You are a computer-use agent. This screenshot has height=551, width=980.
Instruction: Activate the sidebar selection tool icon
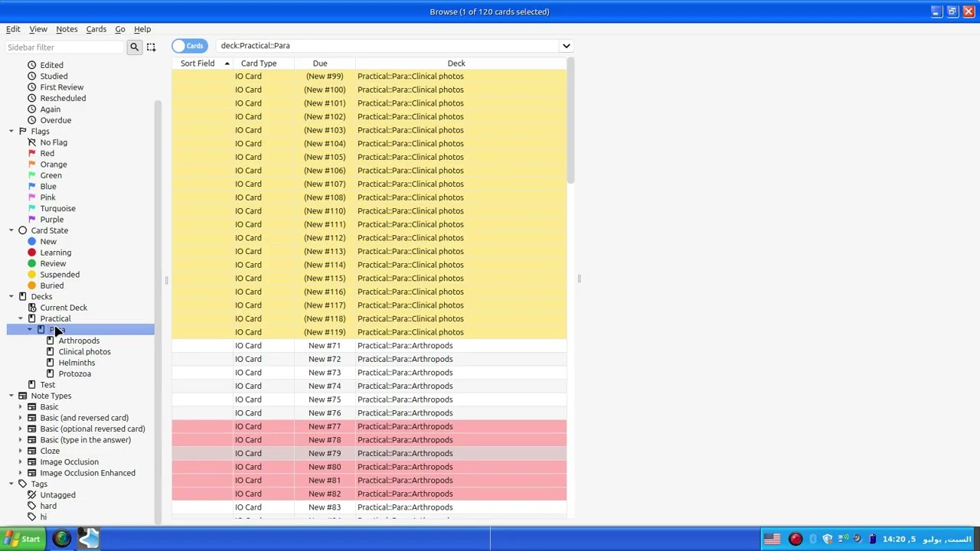pos(151,47)
